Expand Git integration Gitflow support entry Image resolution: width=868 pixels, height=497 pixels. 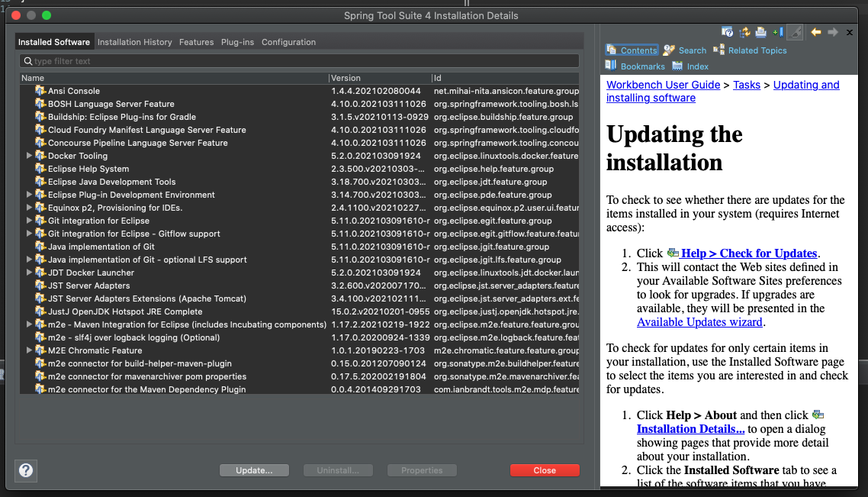pyautogui.click(x=29, y=234)
